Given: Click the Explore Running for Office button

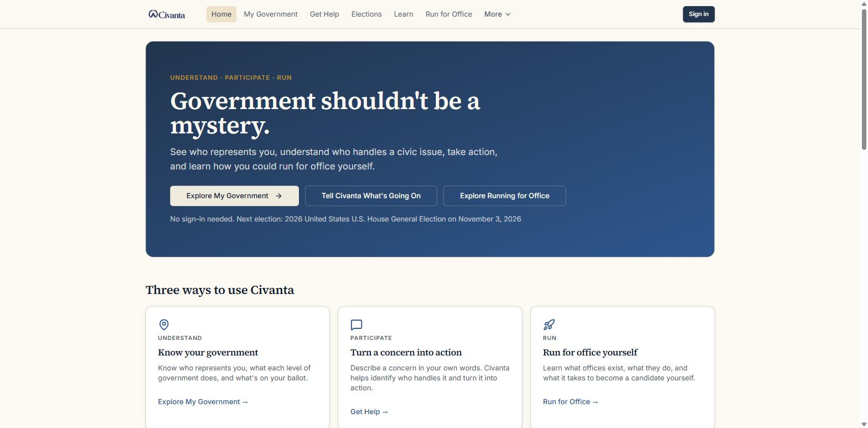Looking at the screenshot, I should tap(505, 196).
